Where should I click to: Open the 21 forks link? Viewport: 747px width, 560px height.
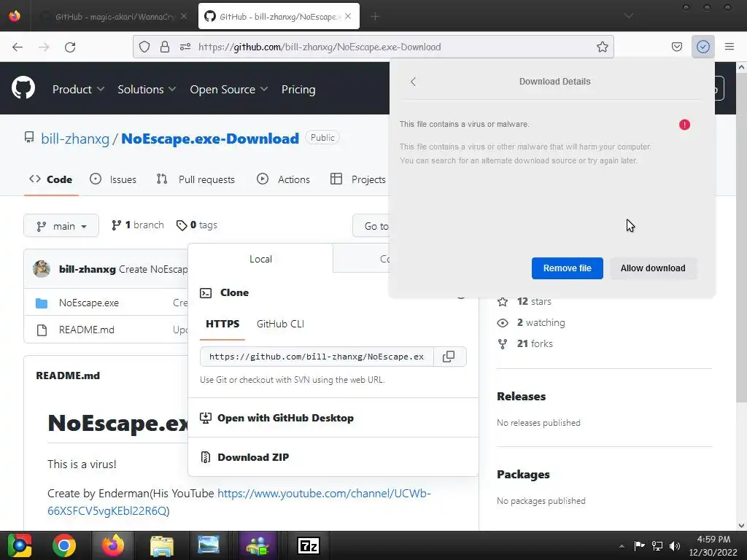coord(525,344)
